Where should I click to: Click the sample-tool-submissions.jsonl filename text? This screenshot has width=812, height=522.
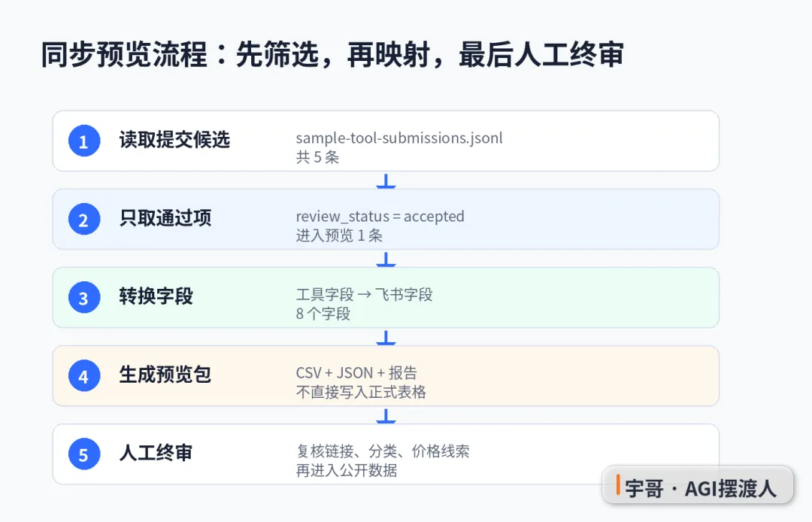click(x=399, y=138)
